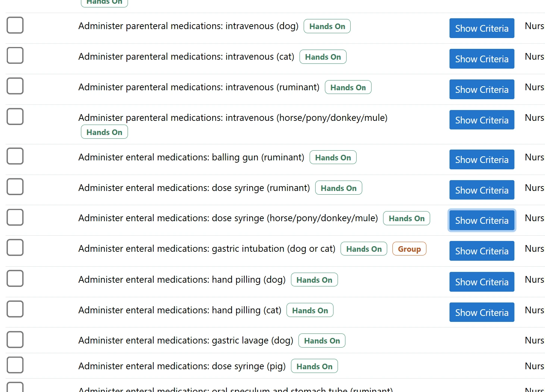Show criteria for hand pilling (cat)
The image size is (545, 392).
(482, 313)
